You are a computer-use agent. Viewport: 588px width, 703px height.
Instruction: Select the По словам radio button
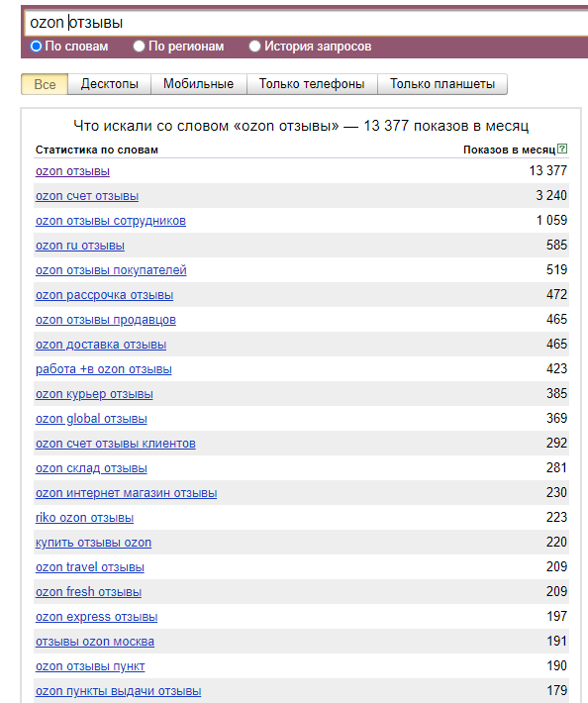click(36, 47)
